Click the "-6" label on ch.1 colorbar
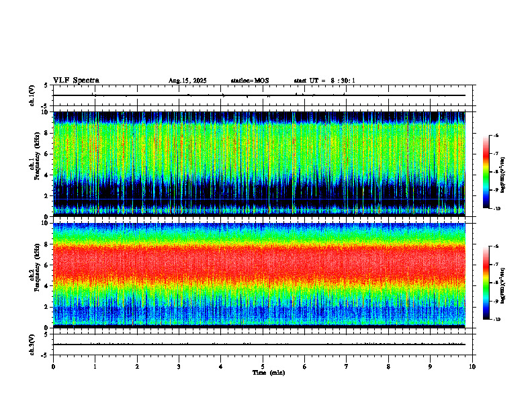 tap(496, 136)
